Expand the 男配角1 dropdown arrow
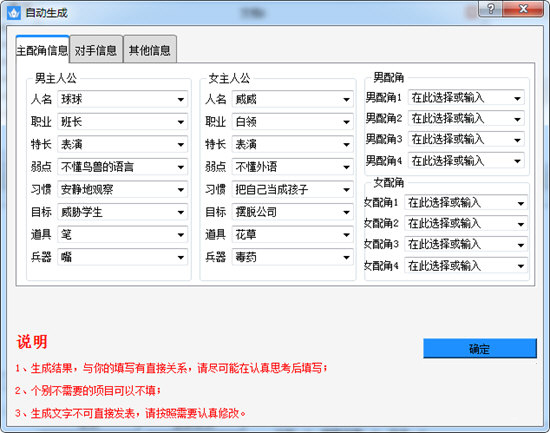The width and height of the screenshot is (550, 433). pos(517,98)
